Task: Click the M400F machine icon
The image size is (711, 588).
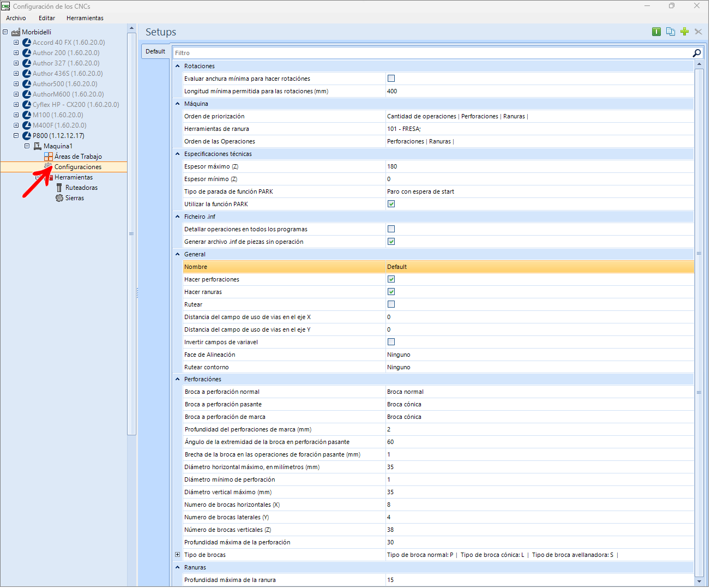Action: (27, 125)
